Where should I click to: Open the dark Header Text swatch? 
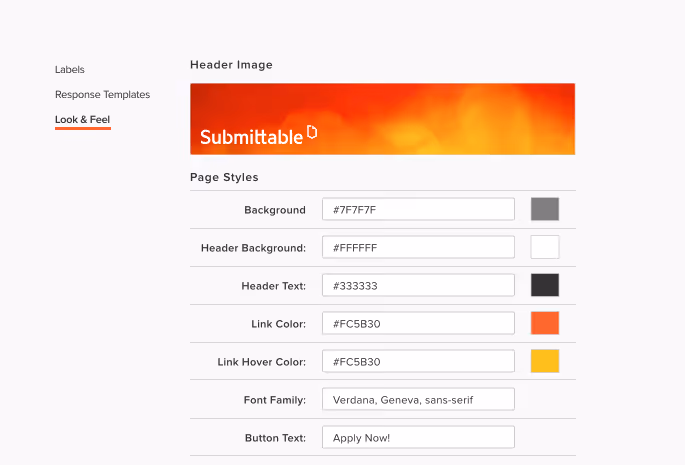pyautogui.click(x=545, y=285)
